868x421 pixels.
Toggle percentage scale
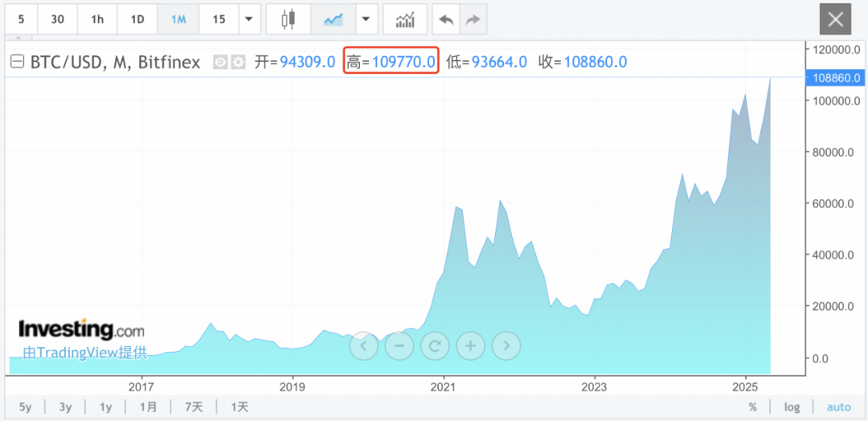click(753, 407)
